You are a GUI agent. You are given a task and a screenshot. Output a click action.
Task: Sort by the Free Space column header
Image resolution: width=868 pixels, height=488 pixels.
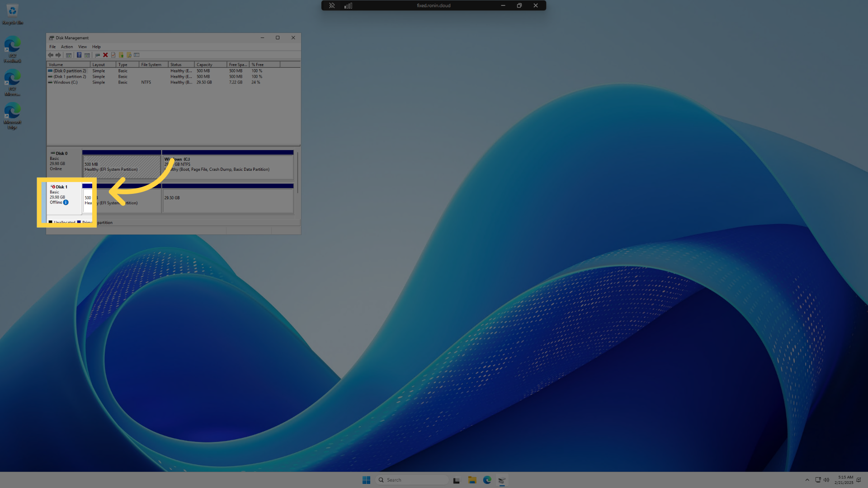pyautogui.click(x=238, y=65)
